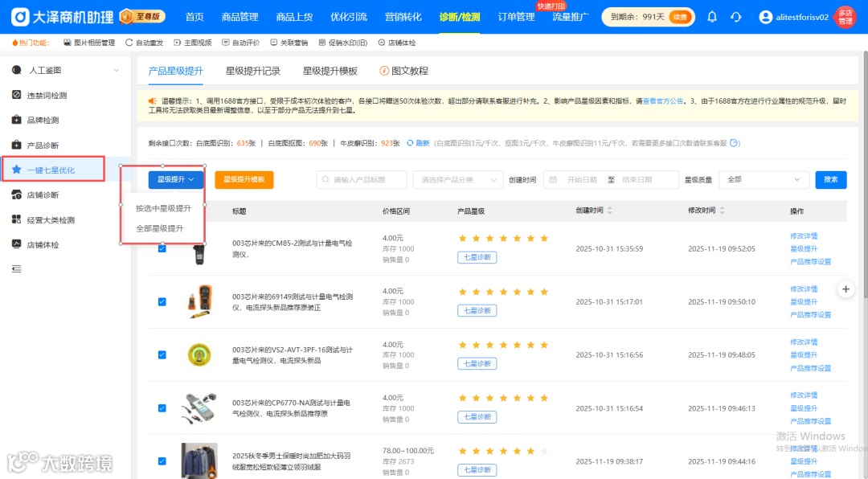Open 星级质量 全部 dropdown
Image resolution: width=868 pixels, height=479 pixels.
point(764,180)
